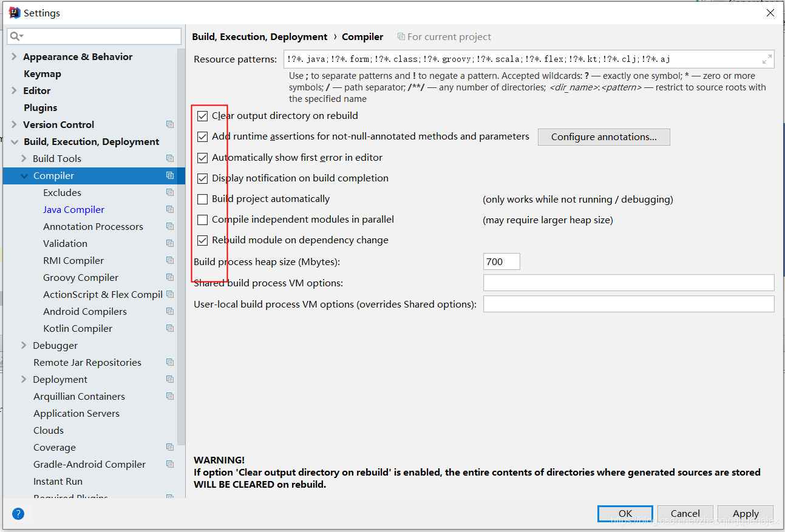Image resolution: width=785 pixels, height=532 pixels.
Task: Click User-local build process VM options field
Action: 628,304
